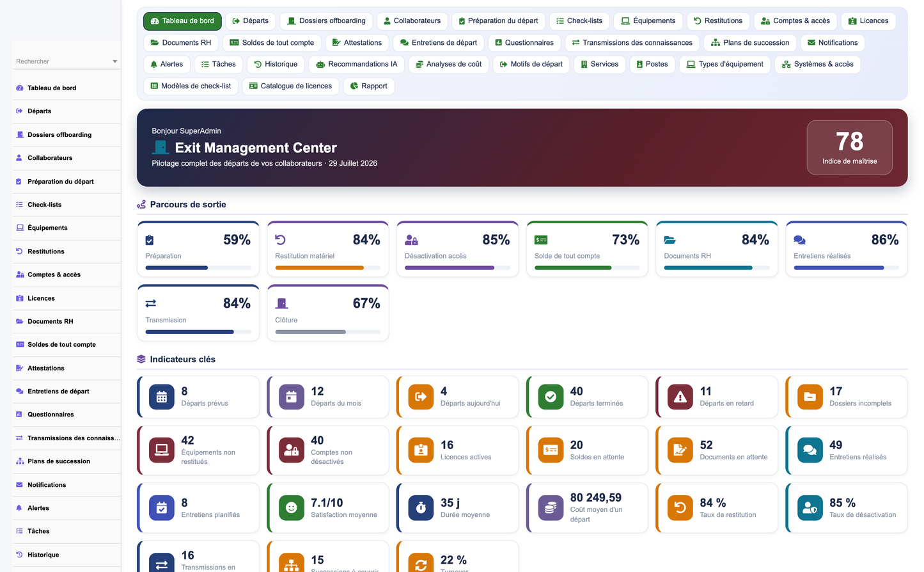Click the green checkmark icon on Départs terminés
924x572 pixels.
[551, 397]
